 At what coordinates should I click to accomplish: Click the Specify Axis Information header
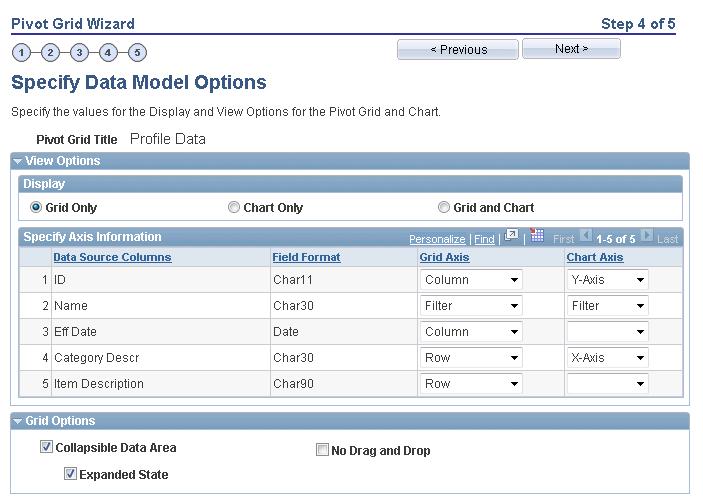tap(92, 237)
